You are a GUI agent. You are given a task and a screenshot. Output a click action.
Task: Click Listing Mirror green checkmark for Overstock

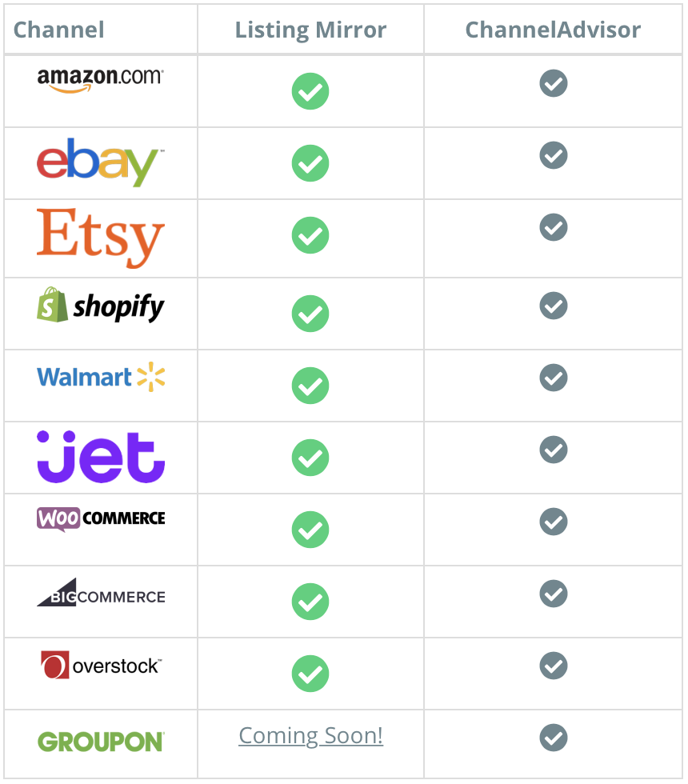(x=310, y=674)
